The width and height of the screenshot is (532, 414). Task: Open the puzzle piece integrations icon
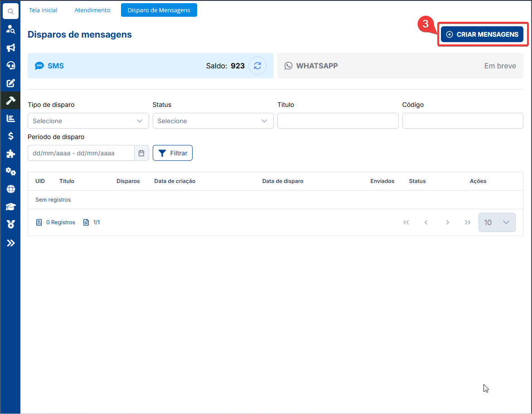click(10, 154)
